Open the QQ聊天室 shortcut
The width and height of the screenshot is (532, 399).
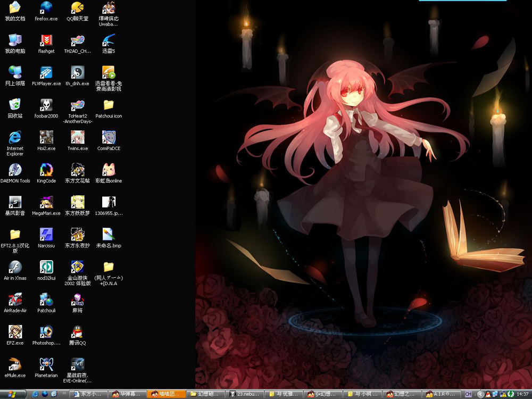click(77, 11)
